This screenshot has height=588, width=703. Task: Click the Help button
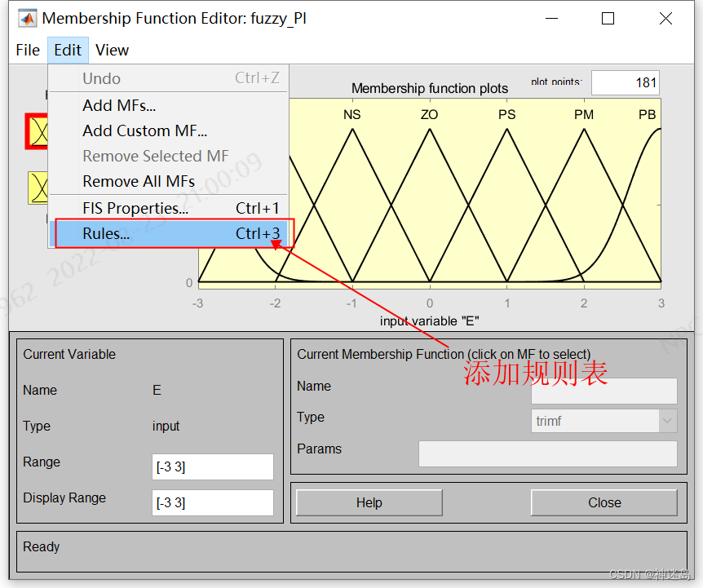369,502
